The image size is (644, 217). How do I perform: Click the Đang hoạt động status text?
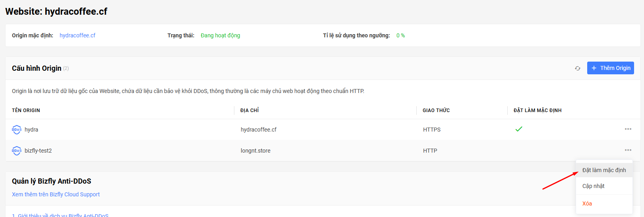[220, 35]
